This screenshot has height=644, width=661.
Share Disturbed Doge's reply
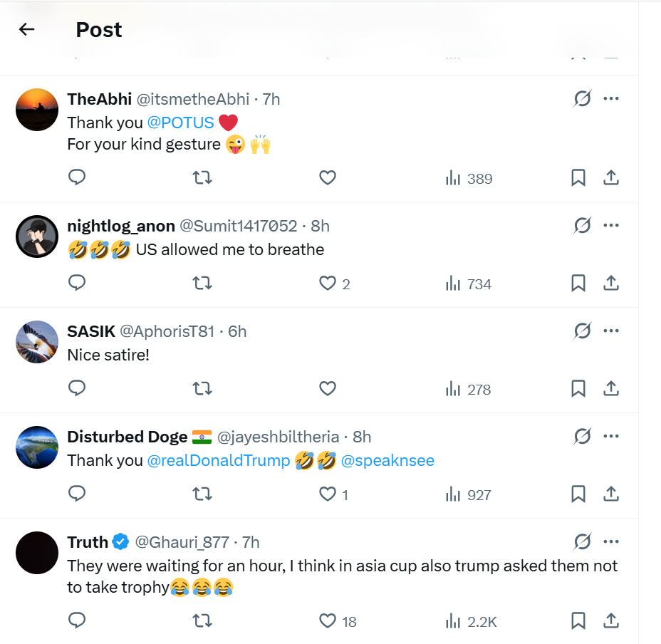[610, 494]
